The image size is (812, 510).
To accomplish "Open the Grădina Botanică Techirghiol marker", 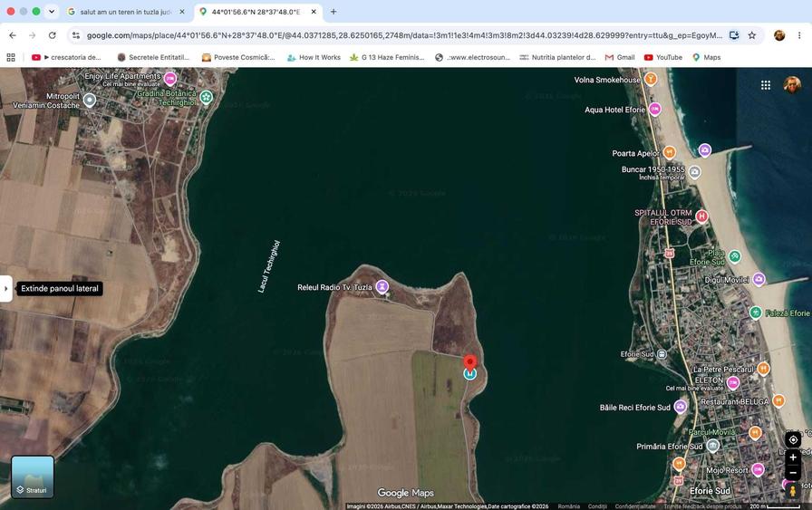I will pos(206,97).
